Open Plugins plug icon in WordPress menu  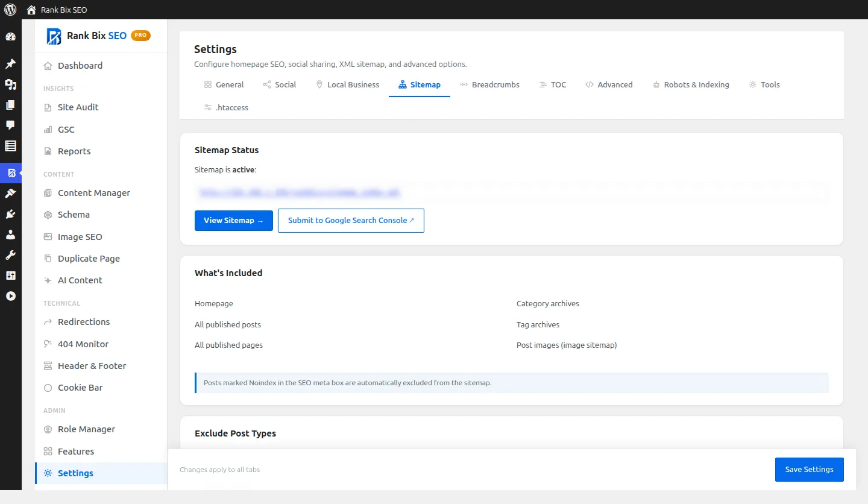pos(10,214)
